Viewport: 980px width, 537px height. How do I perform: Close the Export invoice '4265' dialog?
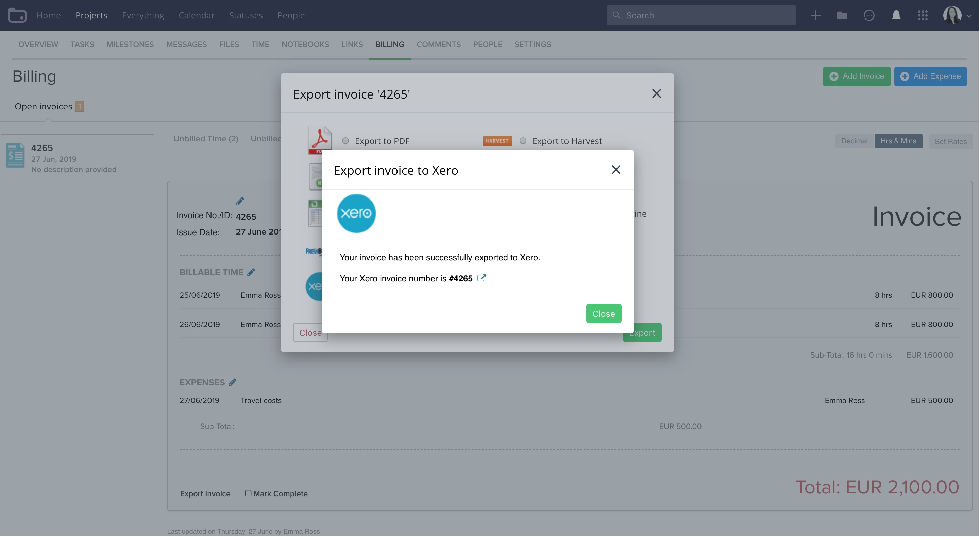tap(656, 93)
